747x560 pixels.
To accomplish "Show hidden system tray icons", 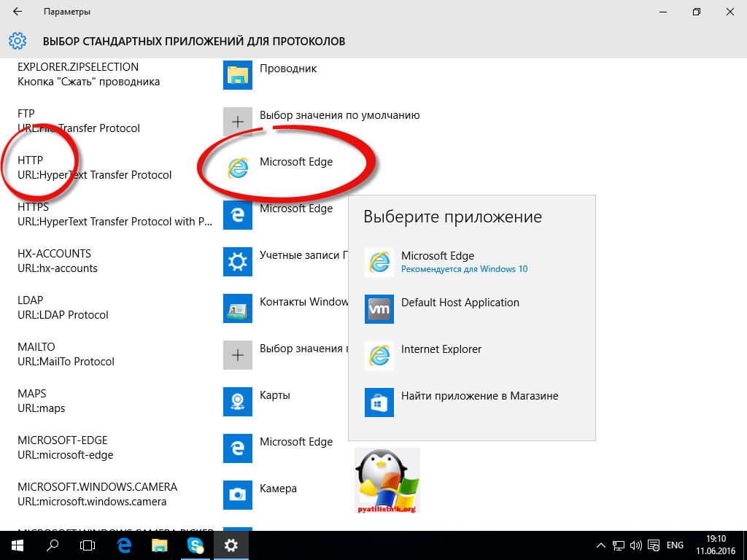I will click(601, 545).
